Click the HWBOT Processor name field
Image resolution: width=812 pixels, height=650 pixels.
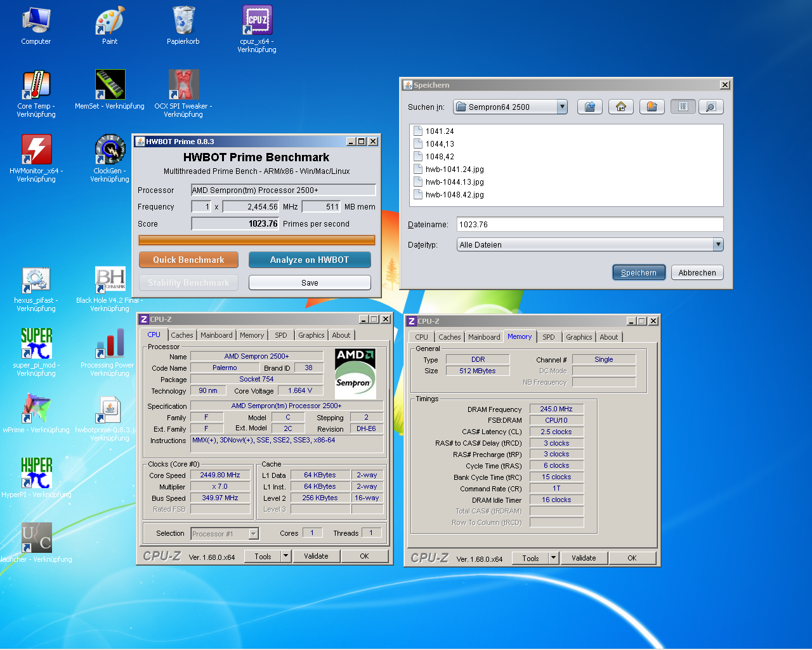click(284, 190)
